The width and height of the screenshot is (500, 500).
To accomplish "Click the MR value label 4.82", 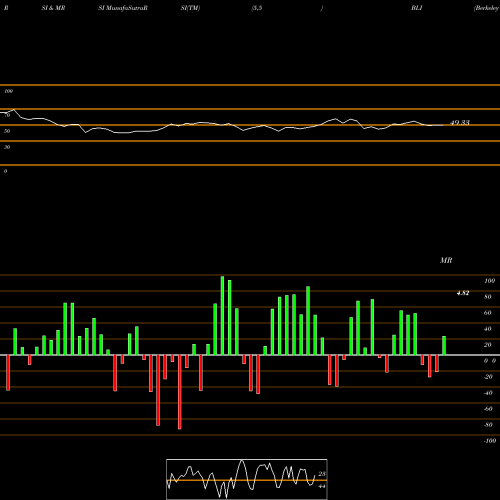I will (463, 293).
